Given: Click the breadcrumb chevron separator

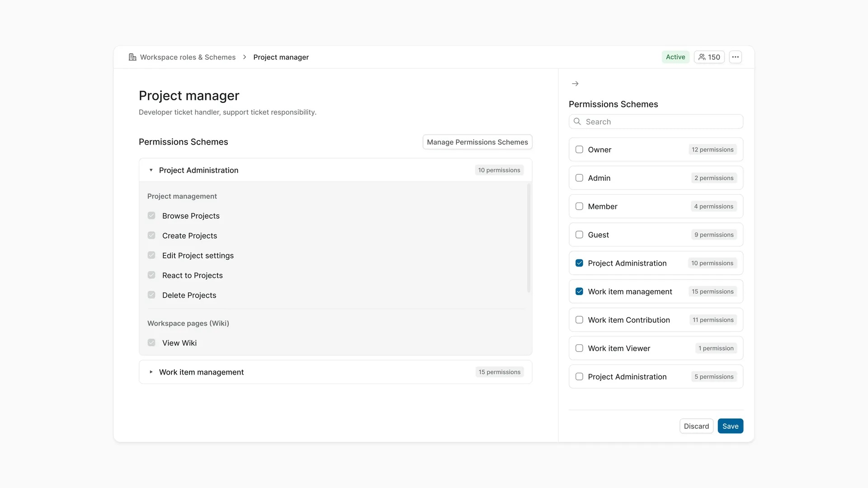Looking at the screenshot, I should [245, 57].
